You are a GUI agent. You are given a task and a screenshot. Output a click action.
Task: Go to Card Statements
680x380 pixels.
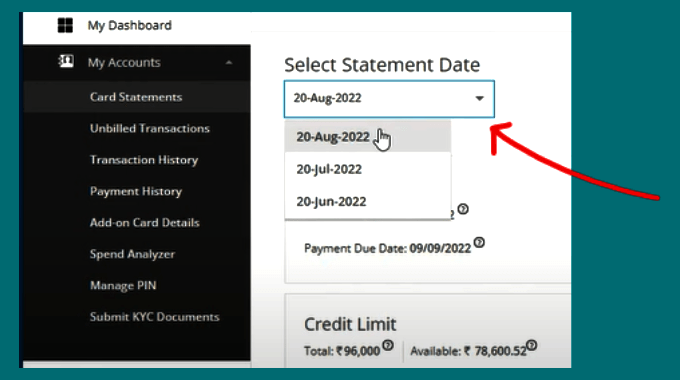[x=137, y=97]
